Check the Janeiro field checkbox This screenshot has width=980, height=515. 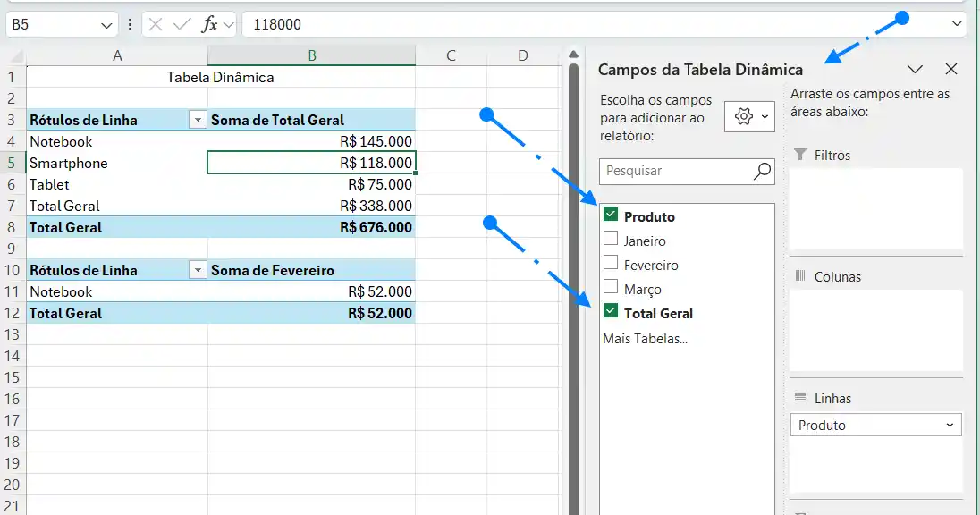click(x=610, y=240)
